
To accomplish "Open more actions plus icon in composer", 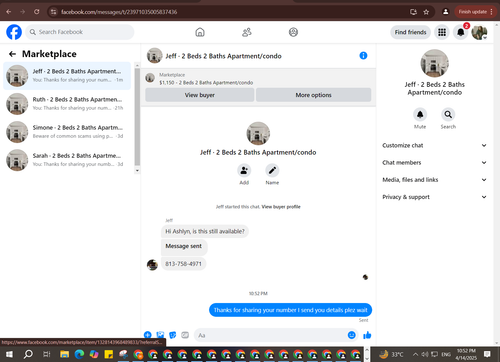I will tap(148, 335).
